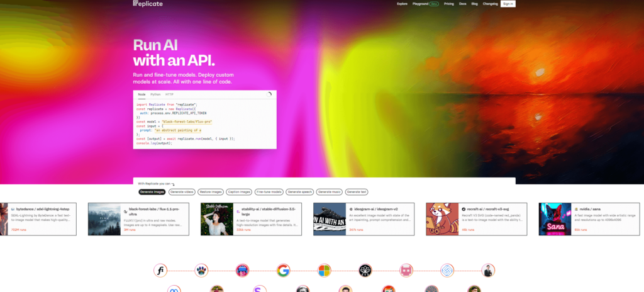The image size is (644, 292).
Task: Click the man in suit avatar
Action: point(488,271)
